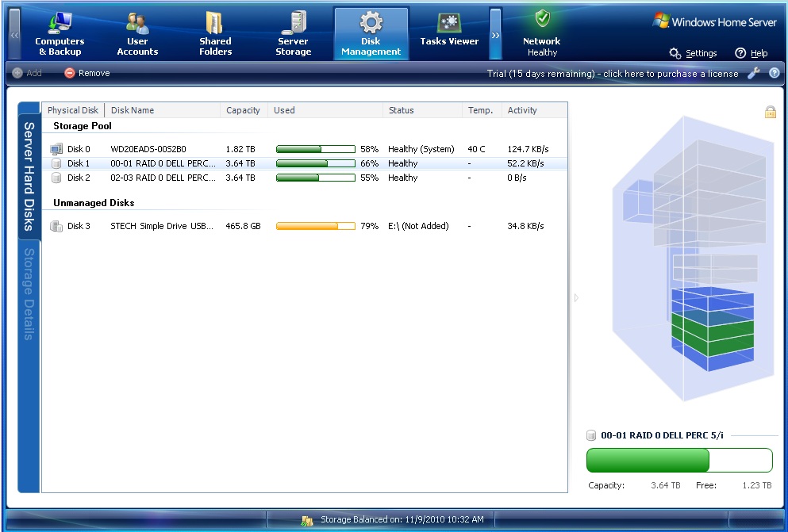
Task: Click the 465.8 GB capacity value
Action: (x=244, y=226)
